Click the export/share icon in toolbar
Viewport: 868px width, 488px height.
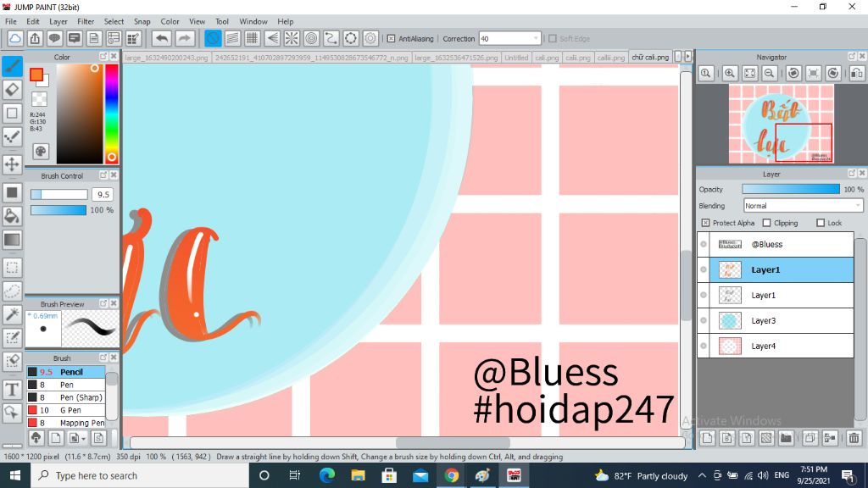[x=35, y=38]
